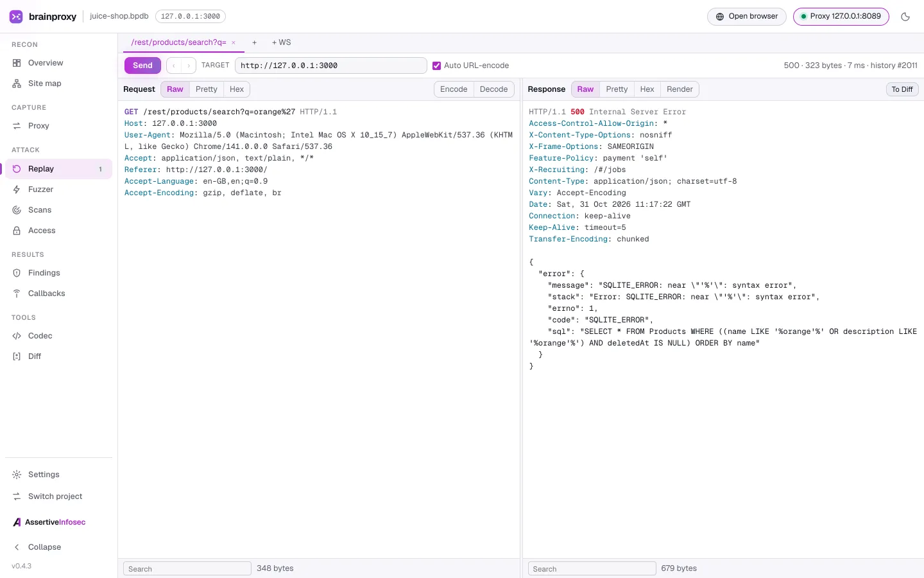Screen dimensions: 924x578
Task: Switch Request view to Pretty
Action: pos(207,89)
